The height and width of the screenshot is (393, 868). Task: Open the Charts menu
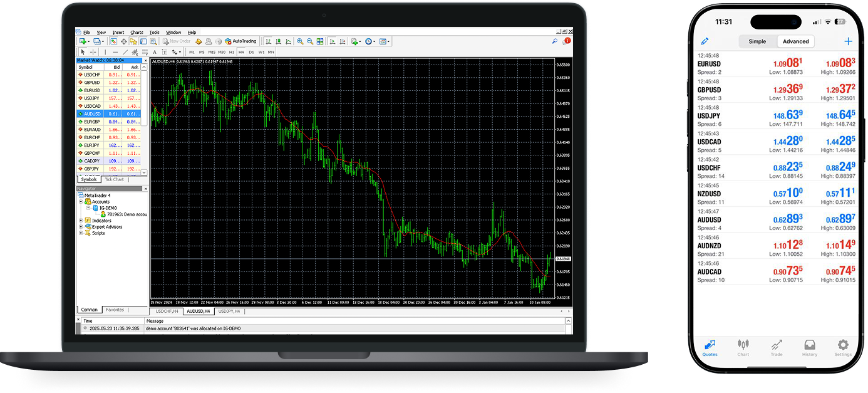pyautogui.click(x=137, y=32)
